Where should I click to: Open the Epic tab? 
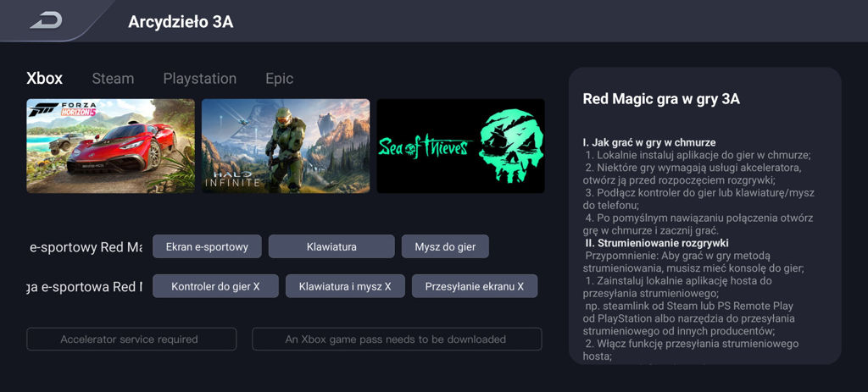(x=279, y=79)
